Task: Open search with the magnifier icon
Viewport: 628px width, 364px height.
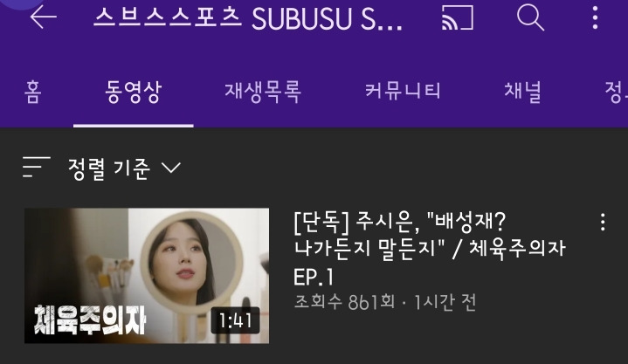Action: click(530, 18)
